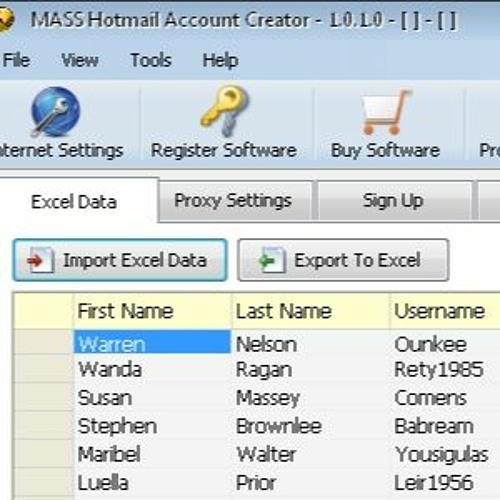Screen dimensions: 500x500
Task: Select the Ounkee username cell
Action: click(445, 343)
